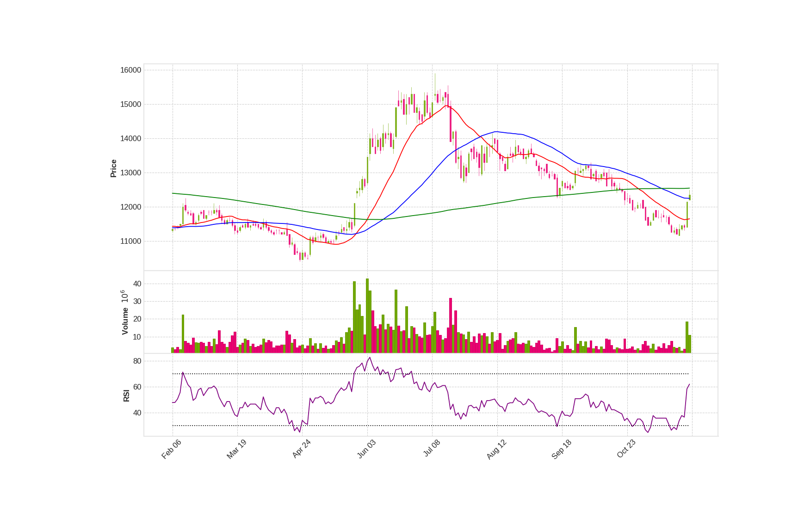Screen dimensions: 798x532
Task: Click the Feb 06 date label
Action: [171, 449]
